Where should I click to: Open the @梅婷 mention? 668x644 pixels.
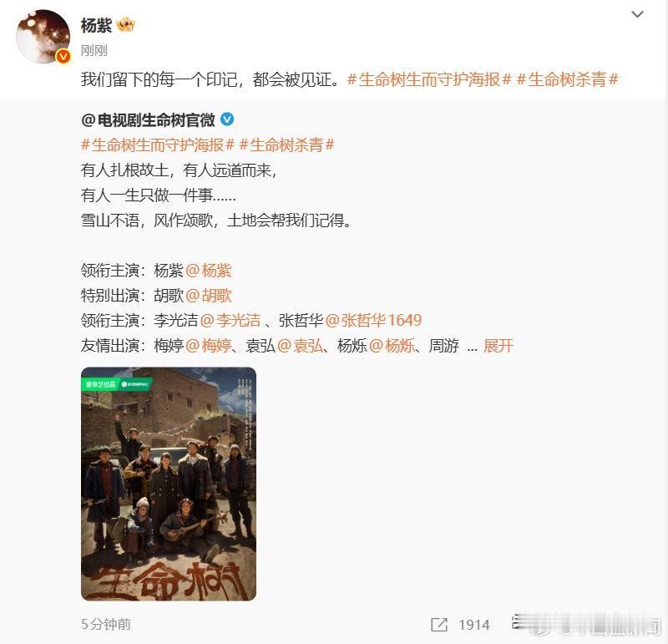(x=209, y=345)
